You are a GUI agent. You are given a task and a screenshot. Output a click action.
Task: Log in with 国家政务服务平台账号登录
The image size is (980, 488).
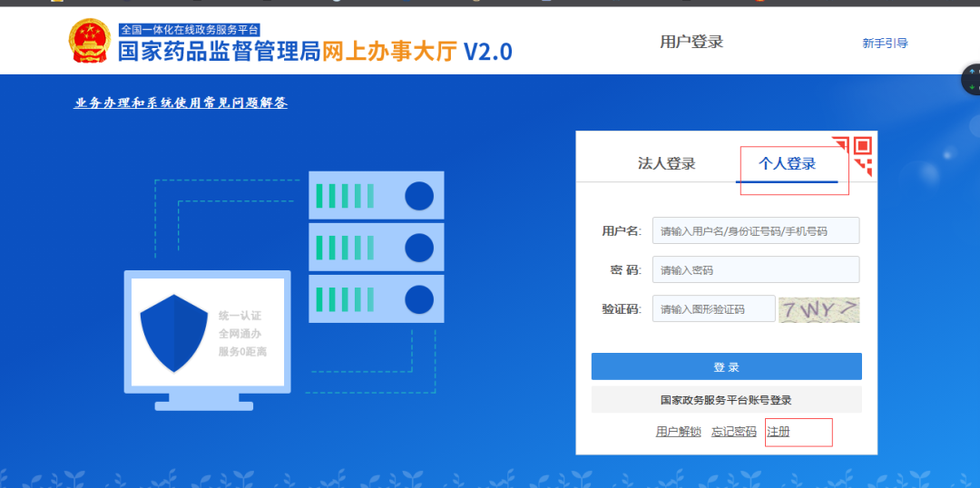[x=726, y=400]
